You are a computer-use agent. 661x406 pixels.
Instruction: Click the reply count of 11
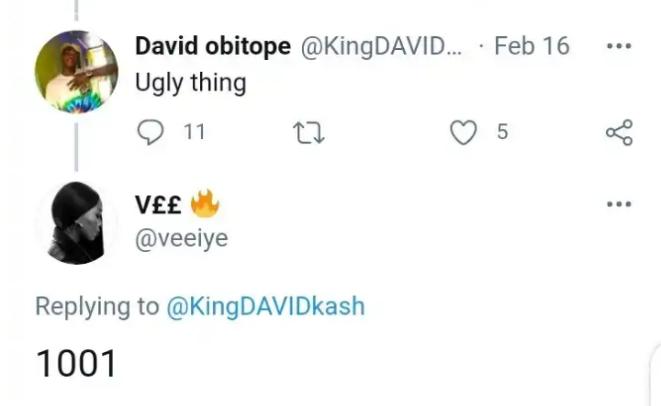[x=194, y=132]
